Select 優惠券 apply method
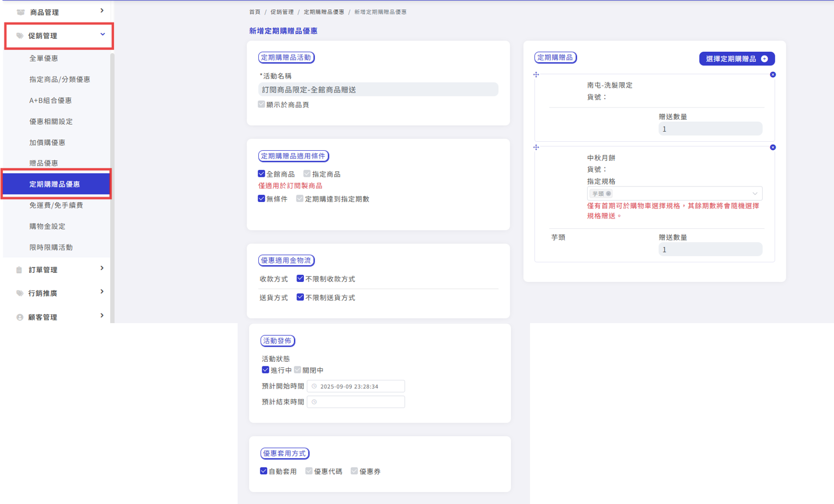 [354, 471]
